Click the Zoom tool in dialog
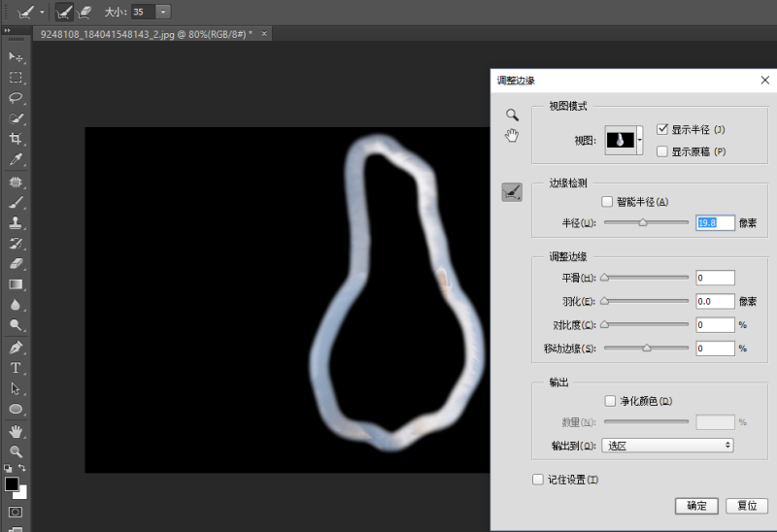 point(512,115)
